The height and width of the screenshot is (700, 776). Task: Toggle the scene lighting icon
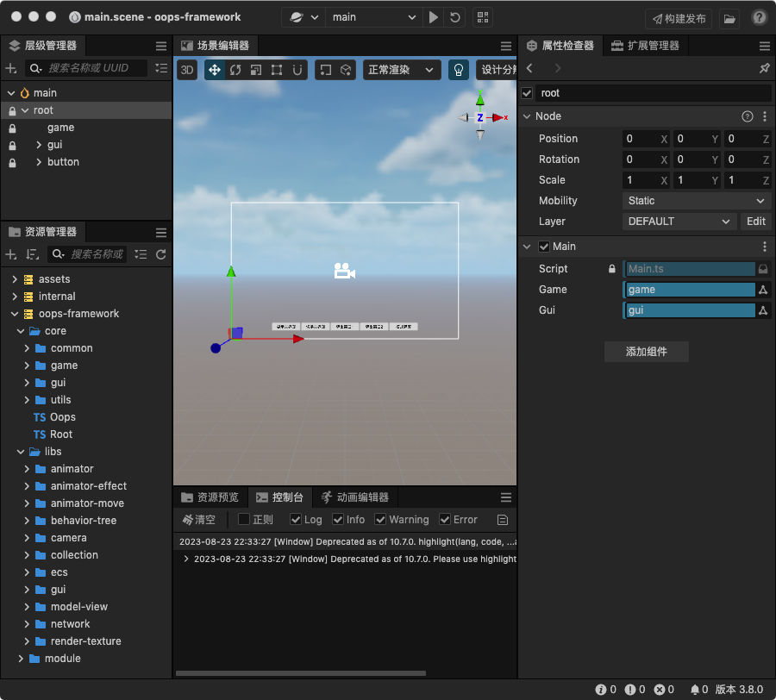tap(459, 70)
